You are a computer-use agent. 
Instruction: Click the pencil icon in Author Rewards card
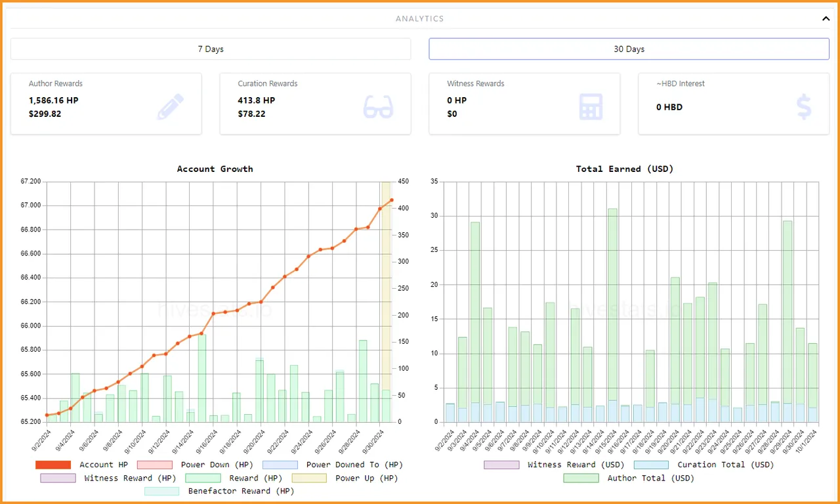click(x=171, y=106)
